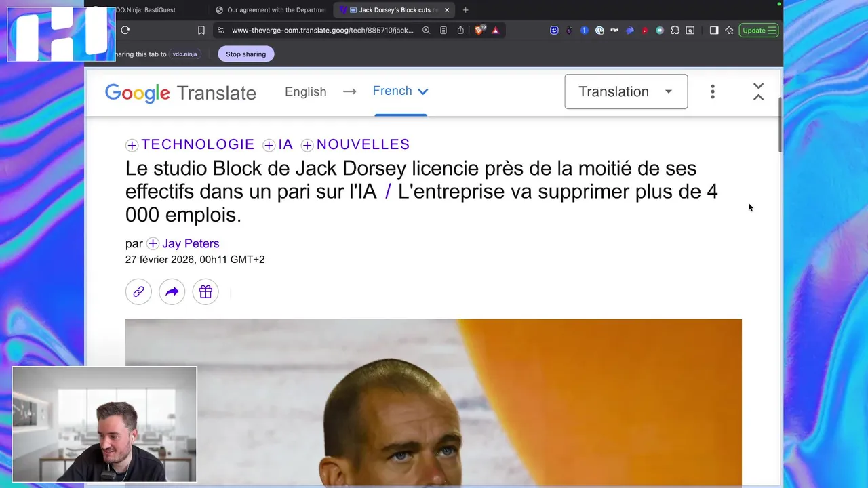Close the Jack Dorsey's Block tab

[447, 10]
